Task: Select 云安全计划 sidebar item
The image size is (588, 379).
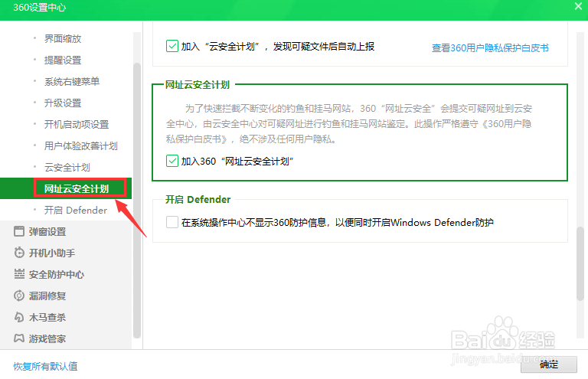Action: click(x=67, y=167)
